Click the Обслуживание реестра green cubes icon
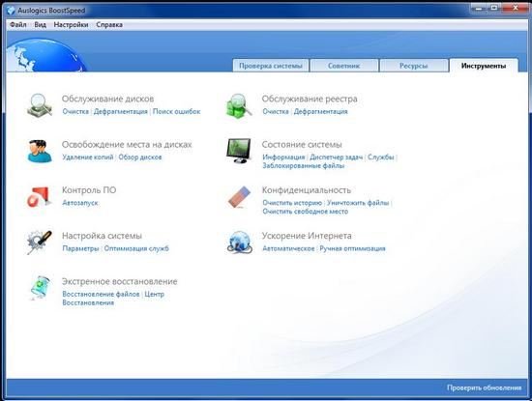This screenshot has height=401, width=532. (x=239, y=105)
